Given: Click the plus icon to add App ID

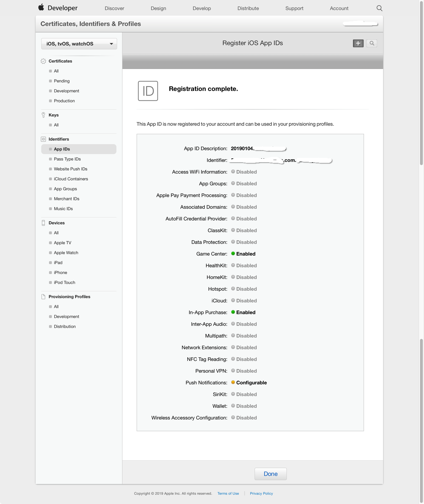Looking at the screenshot, I should pos(358,43).
